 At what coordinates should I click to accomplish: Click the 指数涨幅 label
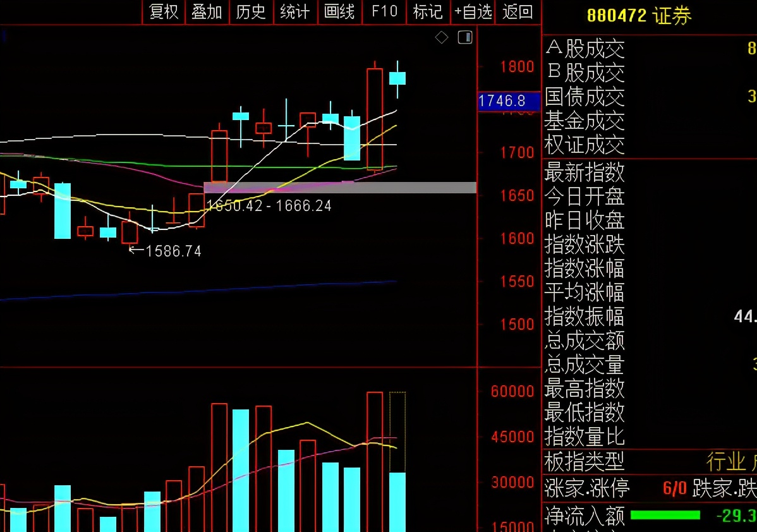(584, 269)
